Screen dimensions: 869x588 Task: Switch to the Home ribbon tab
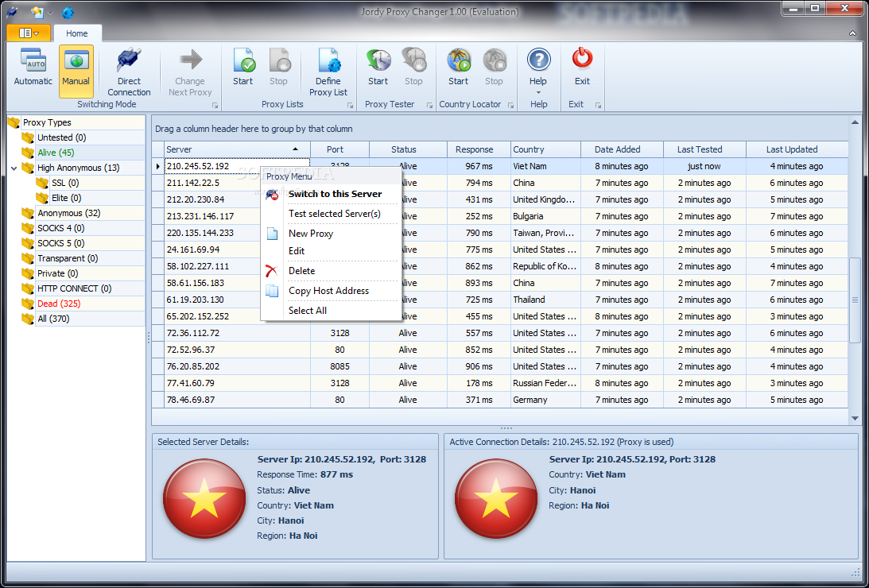click(76, 33)
